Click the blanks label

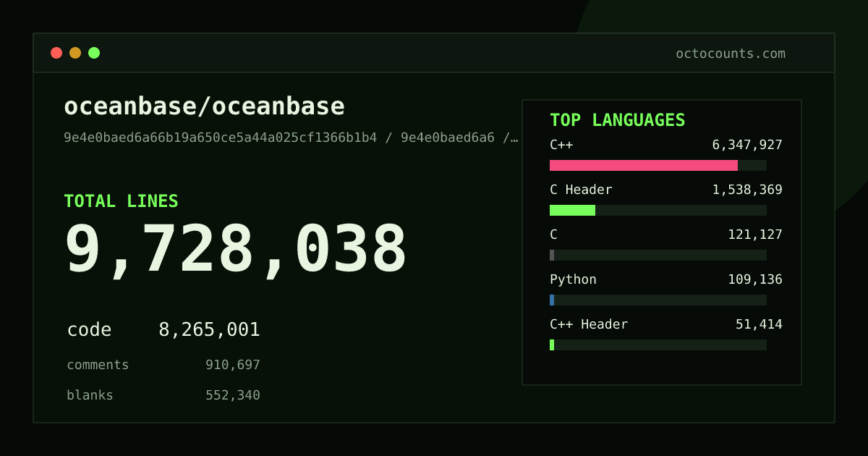click(90, 395)
